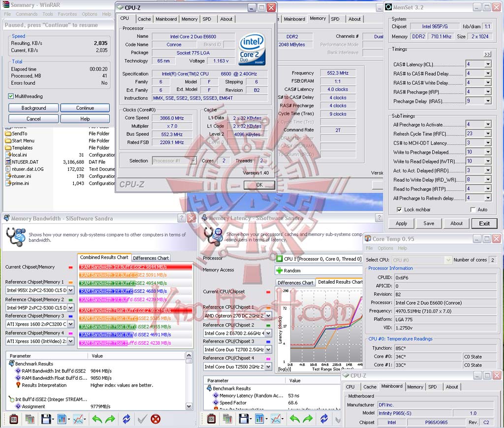Viewport: 504px width, 428px height.
Task: Open the RAS# Precharge (tRP) dropdown in MemSet
Action: pyautogui.click(x=488, y=92)
